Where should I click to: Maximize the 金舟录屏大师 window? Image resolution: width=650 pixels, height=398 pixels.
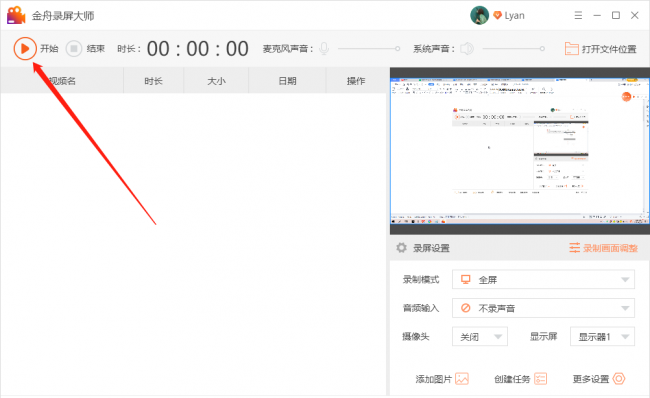click(x=616, y=15)
